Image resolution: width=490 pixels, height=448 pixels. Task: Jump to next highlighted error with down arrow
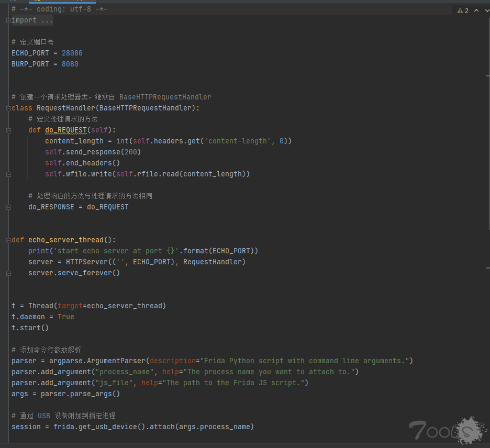[487, 10]
